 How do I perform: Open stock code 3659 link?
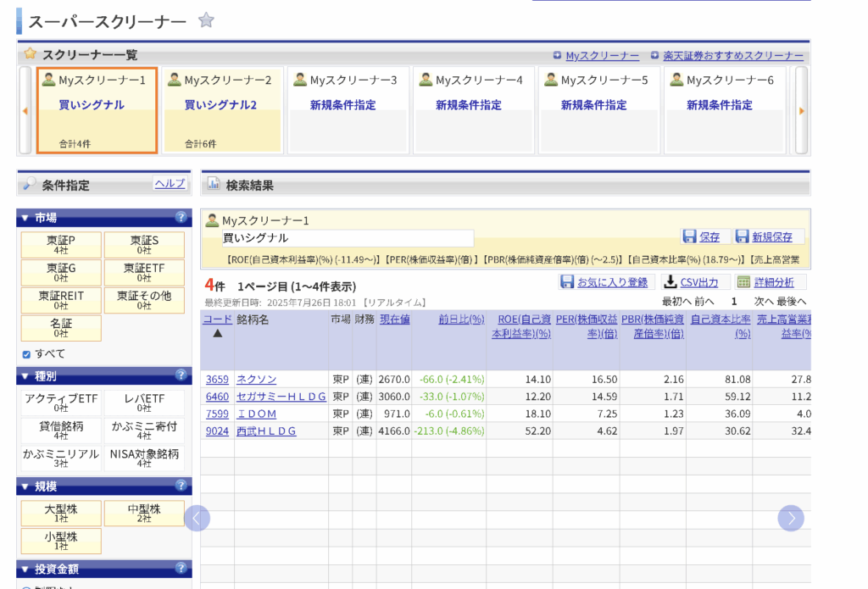pyautogui.click(x=217, y=379)
